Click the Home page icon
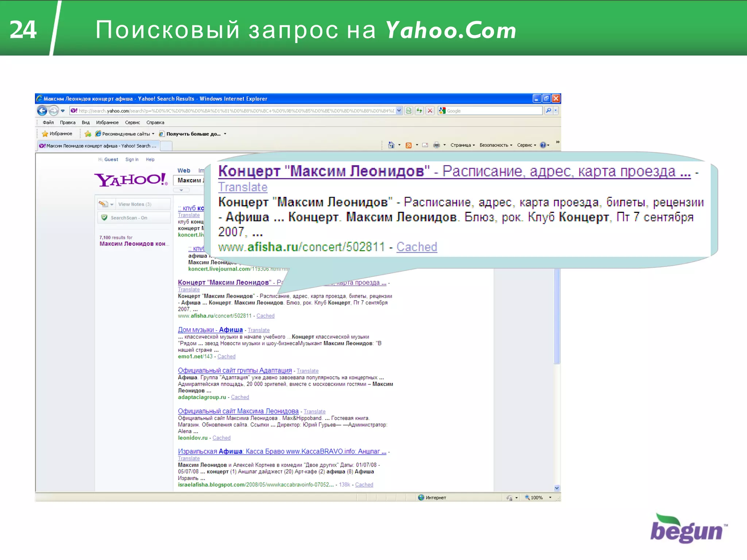 pos(391,145)
